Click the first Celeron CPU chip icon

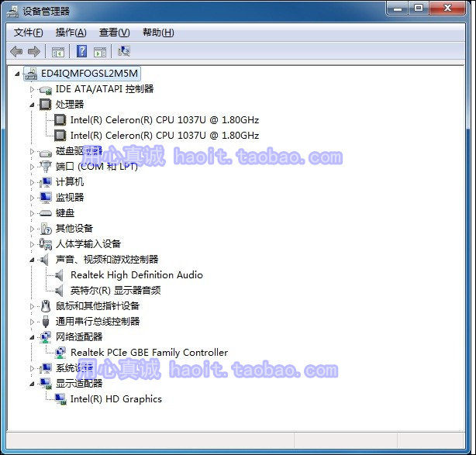point(60,120)
